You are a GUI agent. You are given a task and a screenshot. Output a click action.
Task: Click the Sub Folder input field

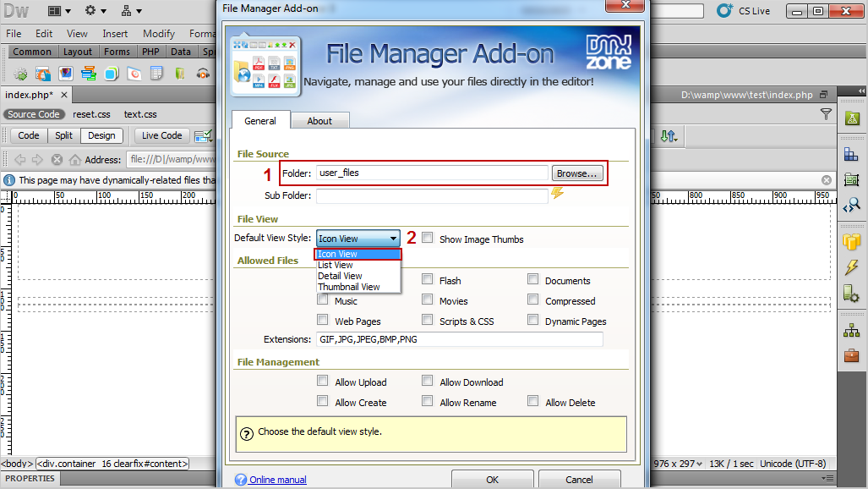(432, 195)
